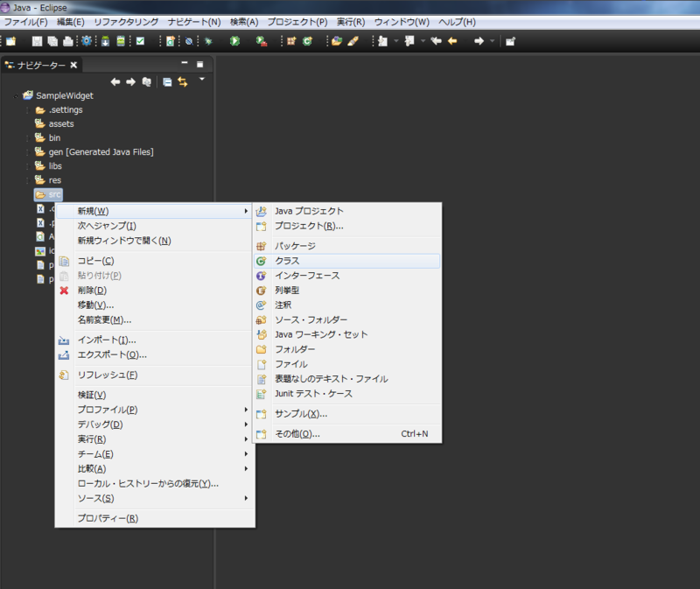Click the Print toolbar icon
This screenshot has height=589, width=700.
68,41
